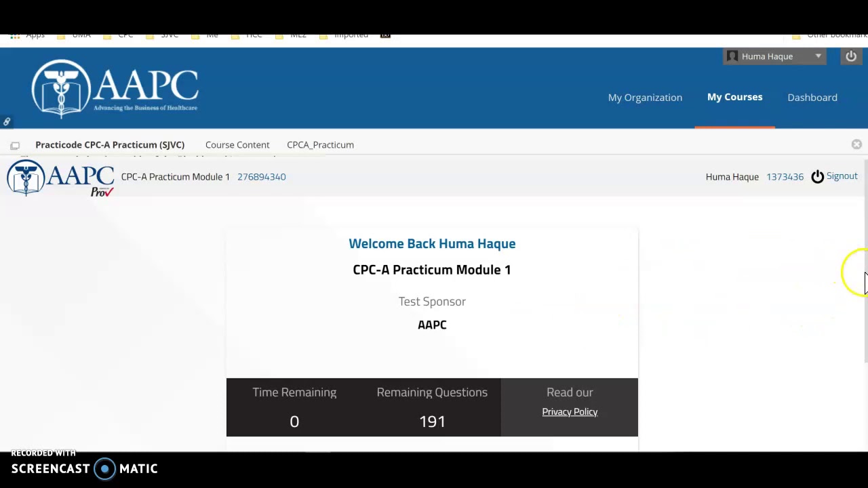Click the power icon in top right

(851, 56)
